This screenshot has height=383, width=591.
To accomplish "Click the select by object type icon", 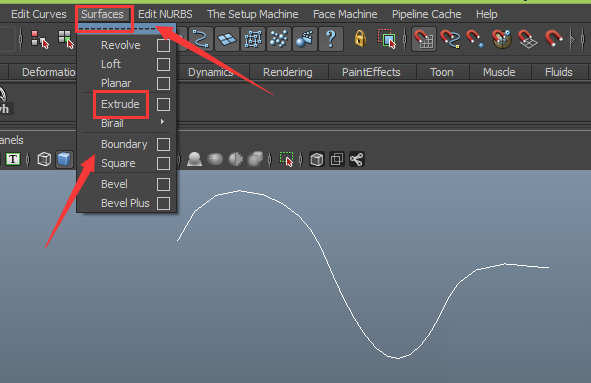I will tap(66, 39).
